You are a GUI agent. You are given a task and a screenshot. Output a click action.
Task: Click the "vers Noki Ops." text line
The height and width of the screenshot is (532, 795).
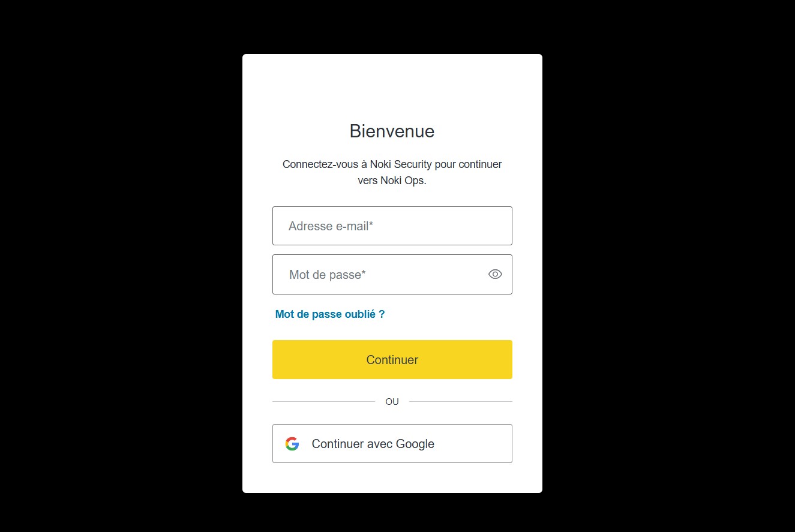pos(392,181)
